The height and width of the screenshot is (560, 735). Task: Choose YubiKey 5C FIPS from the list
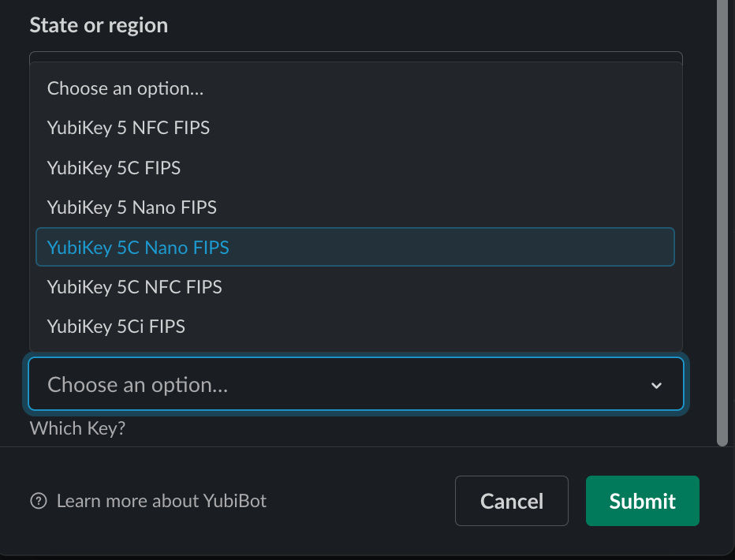tap(114, 168)
